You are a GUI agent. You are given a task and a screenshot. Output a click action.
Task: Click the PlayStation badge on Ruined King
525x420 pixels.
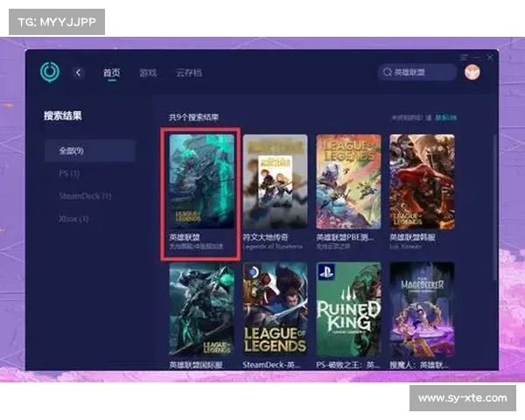pyautogui.click(x=325, y=272)
